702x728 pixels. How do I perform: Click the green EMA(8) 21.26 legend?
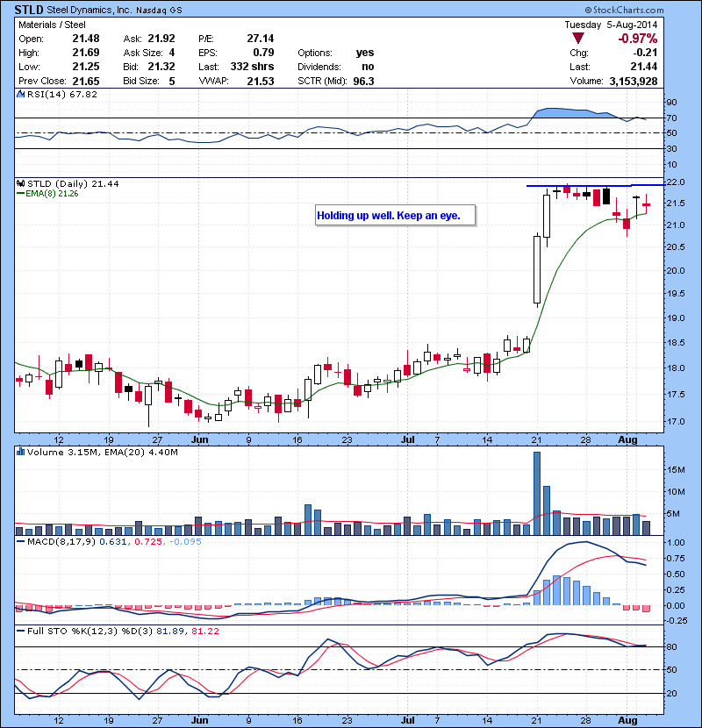(x=48, y=194)
